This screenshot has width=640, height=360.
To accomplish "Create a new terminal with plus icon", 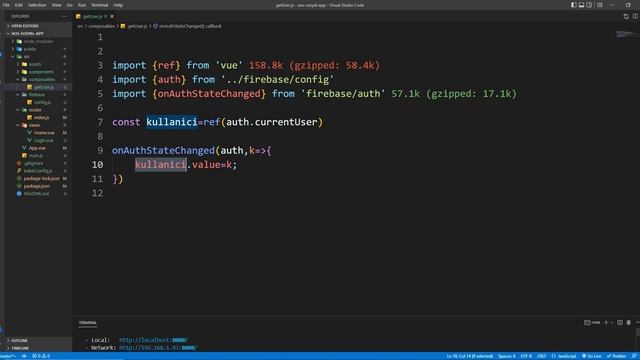I will [x=606, y=322].
